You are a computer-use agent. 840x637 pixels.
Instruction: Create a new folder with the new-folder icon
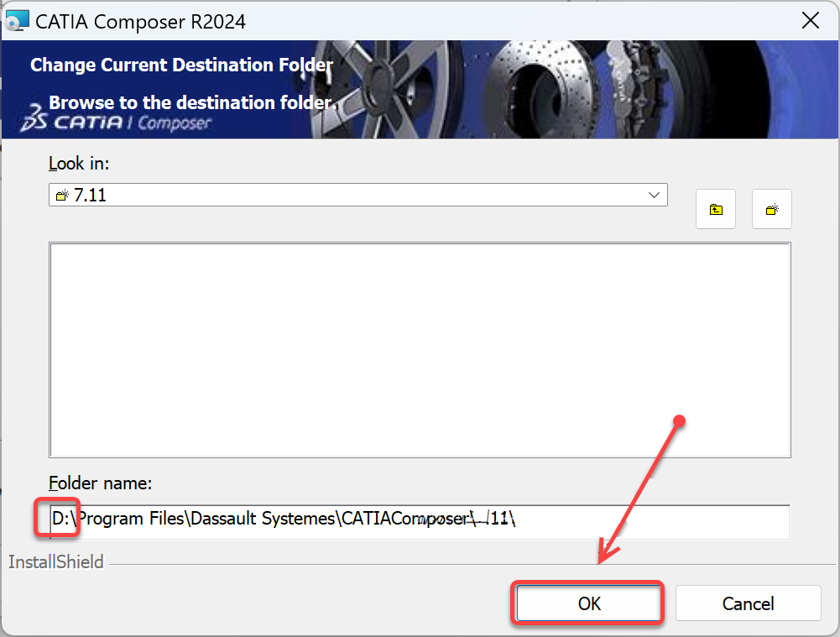tap(771, 208)
